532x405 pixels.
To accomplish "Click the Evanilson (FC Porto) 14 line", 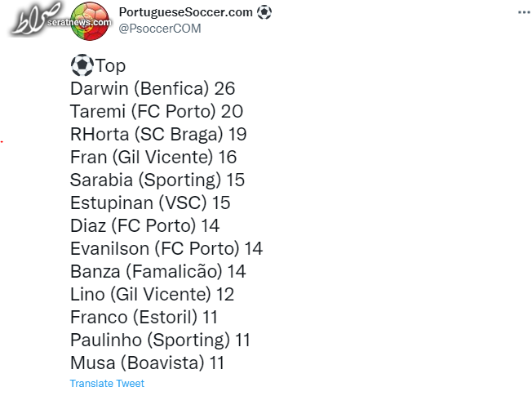I will 166,248.
